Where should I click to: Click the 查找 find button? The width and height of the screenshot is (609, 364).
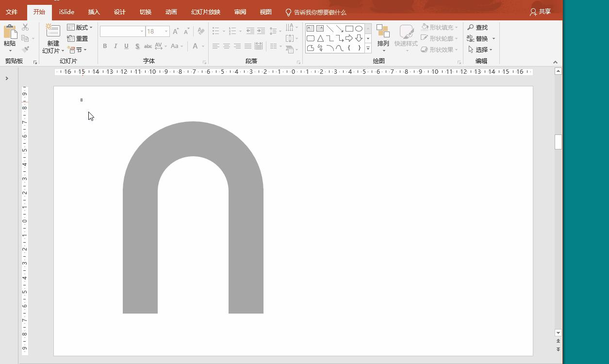[x=477, y=27]
